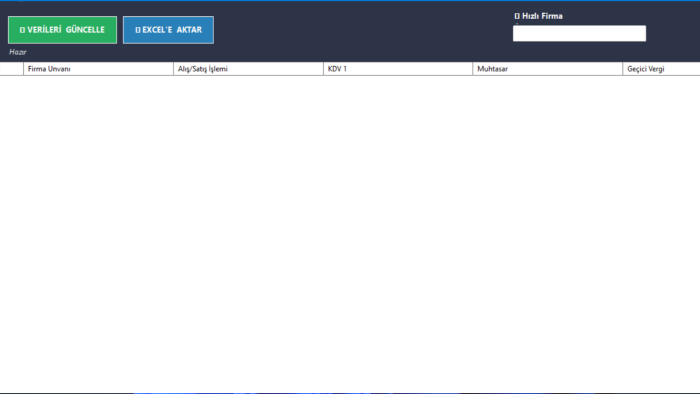Viewport: 700px width, 394px height.
Task: Sort by Firma Unvanı column header
Action: click(98, 69)
